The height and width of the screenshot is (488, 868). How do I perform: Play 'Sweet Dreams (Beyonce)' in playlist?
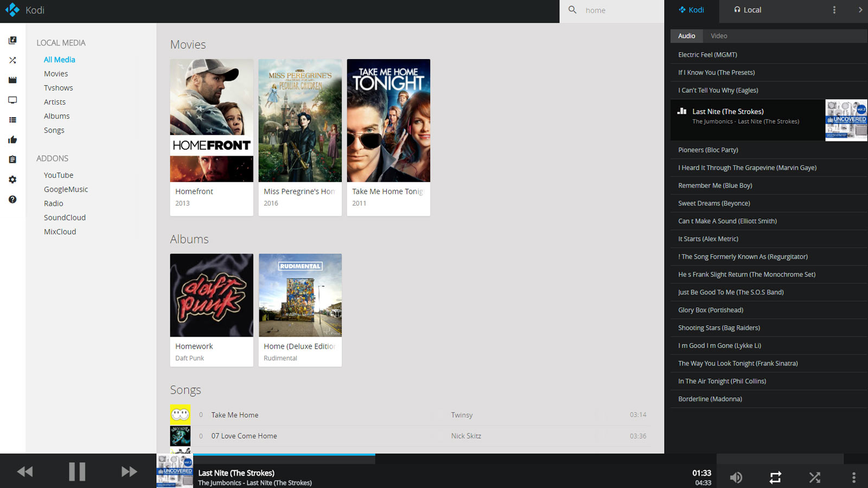769,203
